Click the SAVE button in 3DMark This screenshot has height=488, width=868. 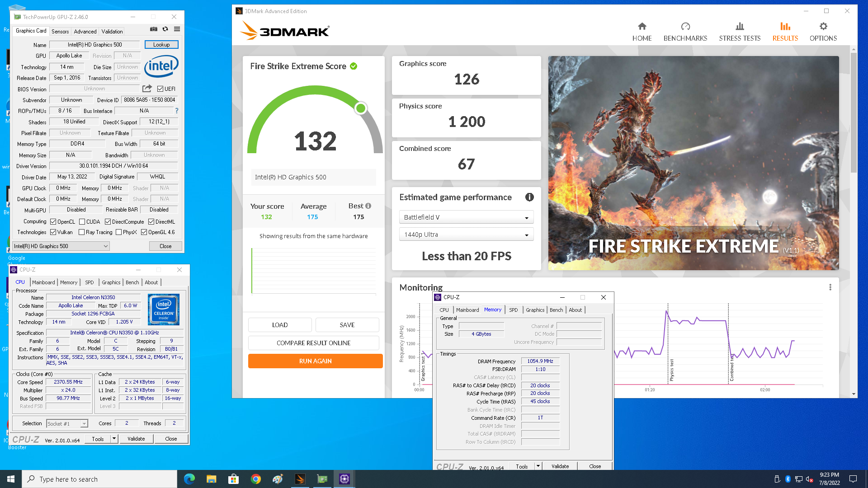tap(347, 325)
